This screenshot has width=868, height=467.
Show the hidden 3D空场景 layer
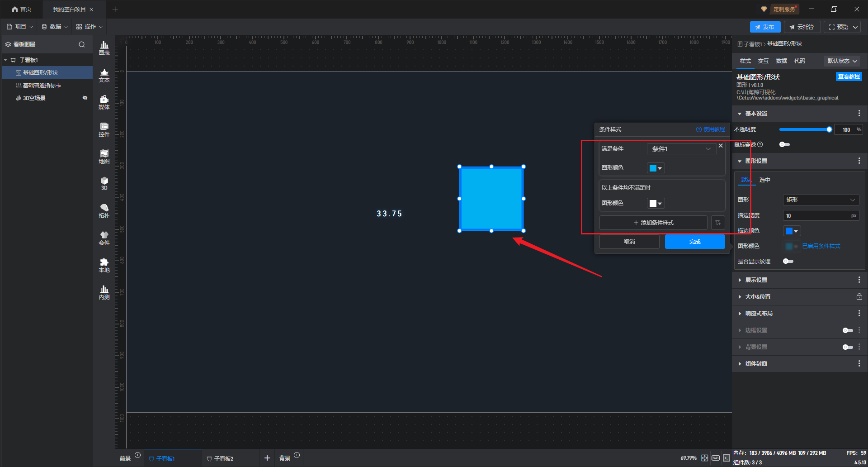click(x=85, y=98)
